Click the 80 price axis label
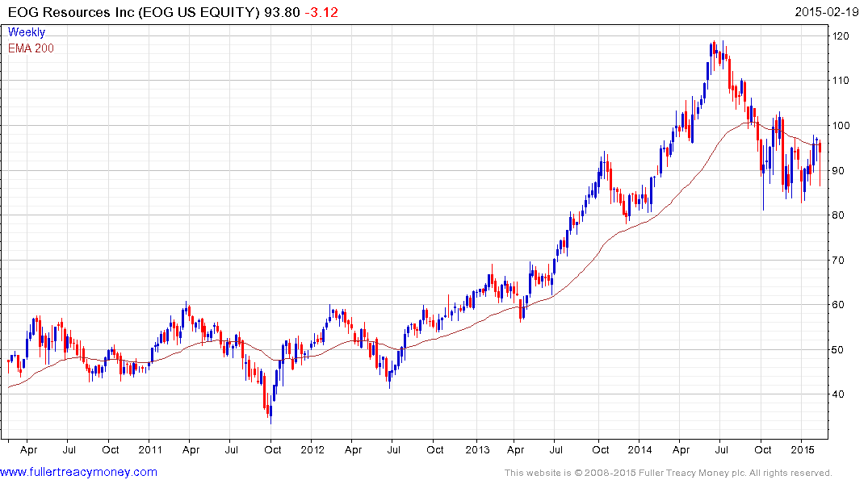Screen dimensions: 868x484 coord(838,215)
